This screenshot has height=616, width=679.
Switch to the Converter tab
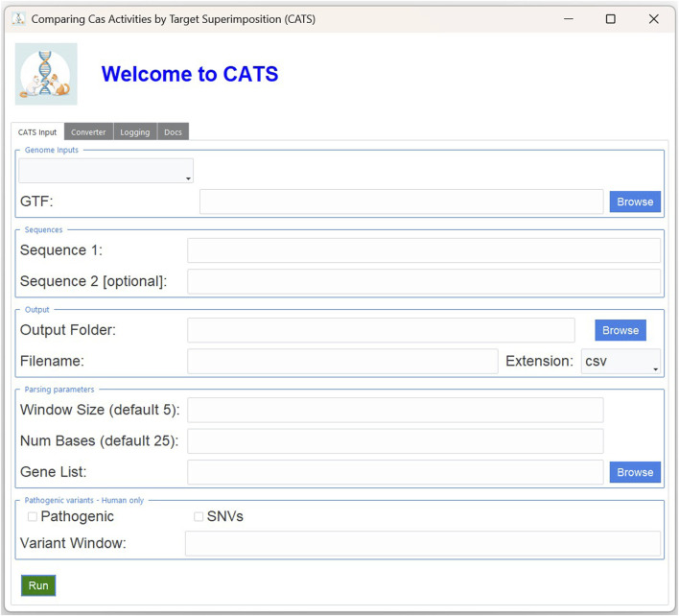pos(88,132)
